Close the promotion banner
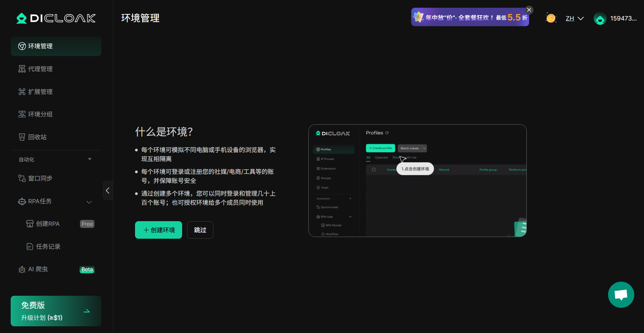644x333 pixels. [529, 10]
